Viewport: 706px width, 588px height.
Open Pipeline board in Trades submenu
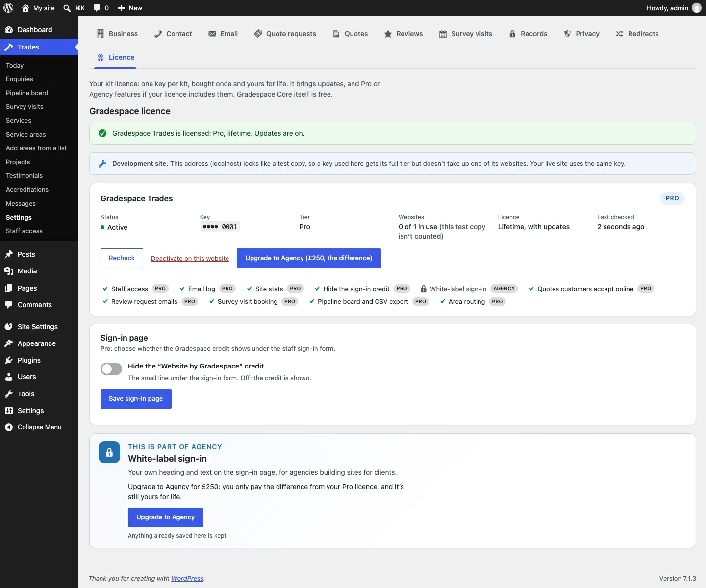(27, 93)
